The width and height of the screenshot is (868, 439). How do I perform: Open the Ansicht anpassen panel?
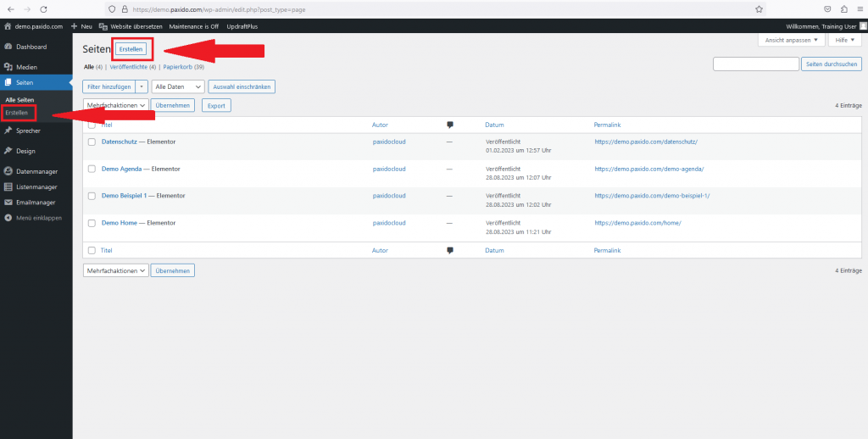click(x=791, y=40)
